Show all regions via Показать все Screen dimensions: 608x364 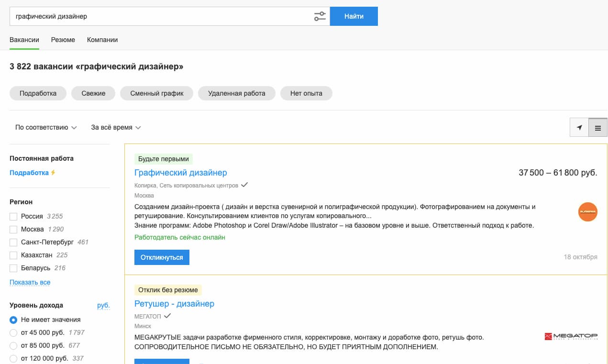[x=30, y=282]
